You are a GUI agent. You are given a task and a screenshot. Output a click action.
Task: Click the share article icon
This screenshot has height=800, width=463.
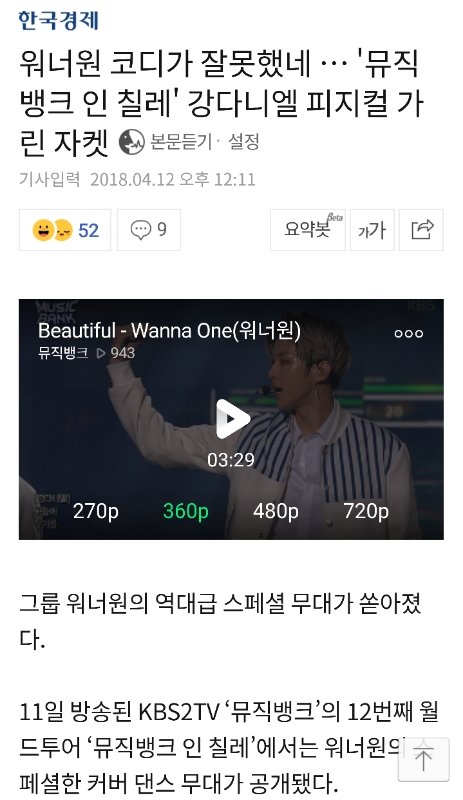point(422,230)
